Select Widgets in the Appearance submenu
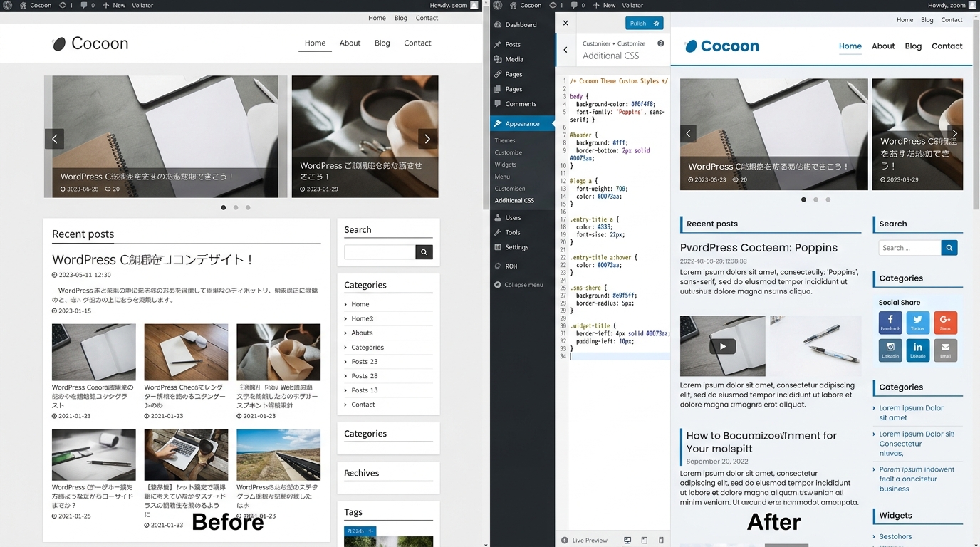Image resolution: width=980 pixels, height=547 pixels. click(506, 165)
